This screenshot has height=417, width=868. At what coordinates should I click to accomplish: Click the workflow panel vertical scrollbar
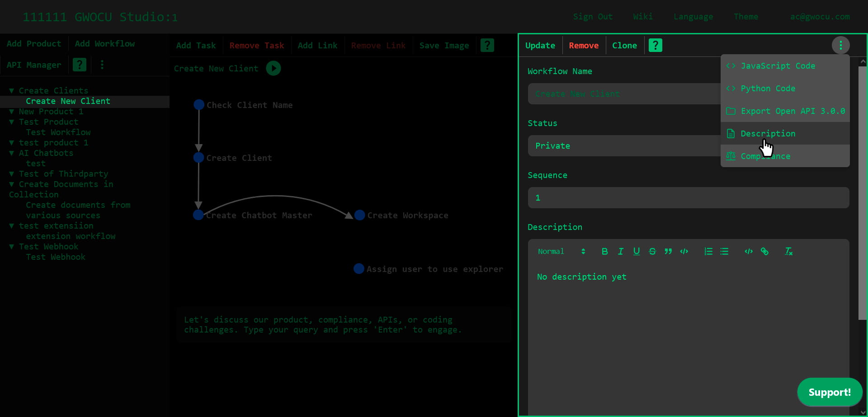click(x=863, y=193)
